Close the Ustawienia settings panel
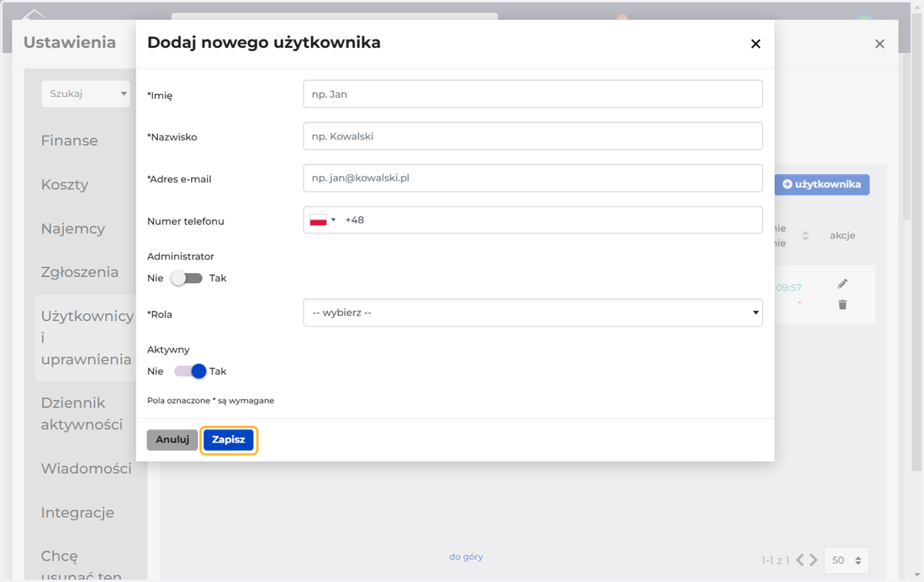The height and width of the screenshot is (582, 924). [879, 44]
